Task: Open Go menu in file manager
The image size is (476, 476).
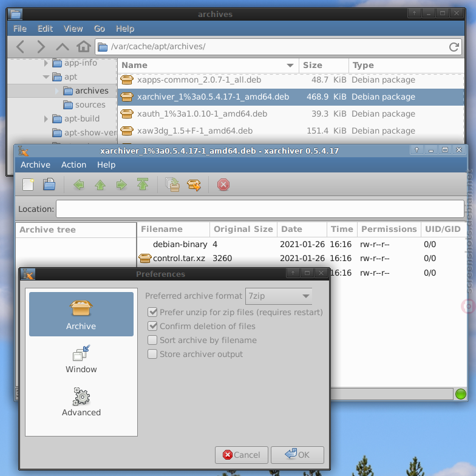Action: pyautogui.click(x=100, y=29)
